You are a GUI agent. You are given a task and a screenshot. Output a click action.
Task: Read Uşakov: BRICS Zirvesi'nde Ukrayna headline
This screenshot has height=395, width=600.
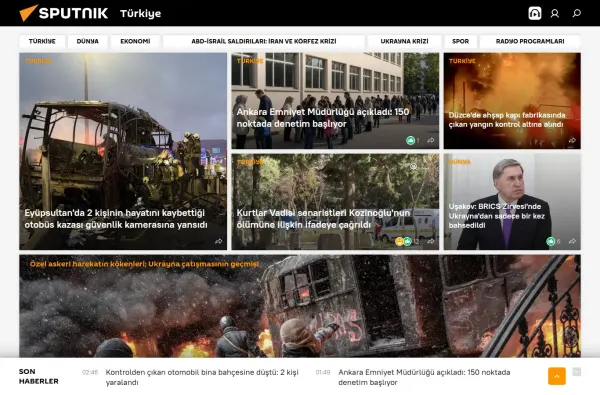(497, 215)
